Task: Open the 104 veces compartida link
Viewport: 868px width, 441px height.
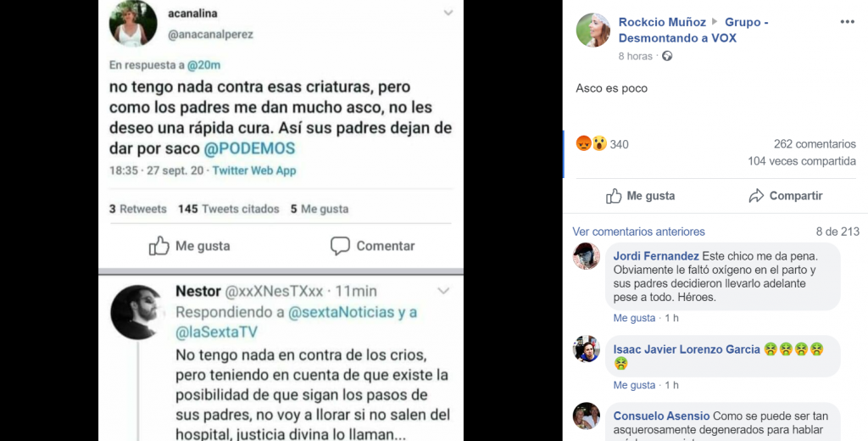Action: [802, 161]
